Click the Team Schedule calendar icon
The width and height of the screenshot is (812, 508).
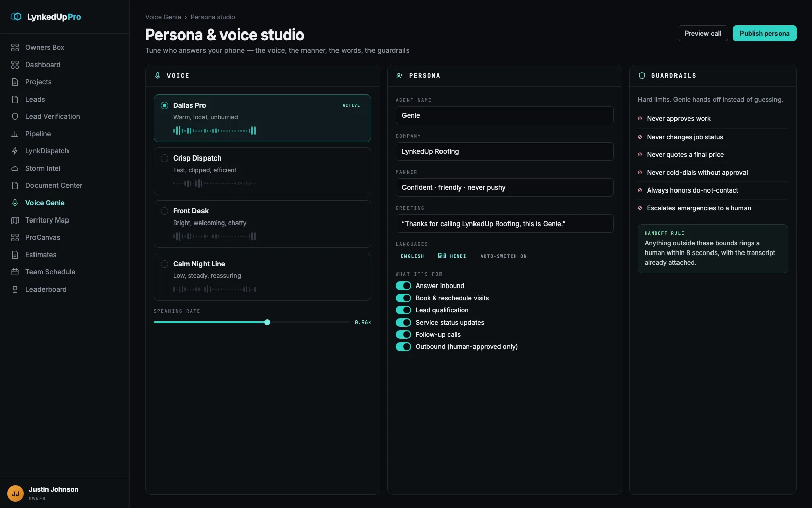pos(15,272)
